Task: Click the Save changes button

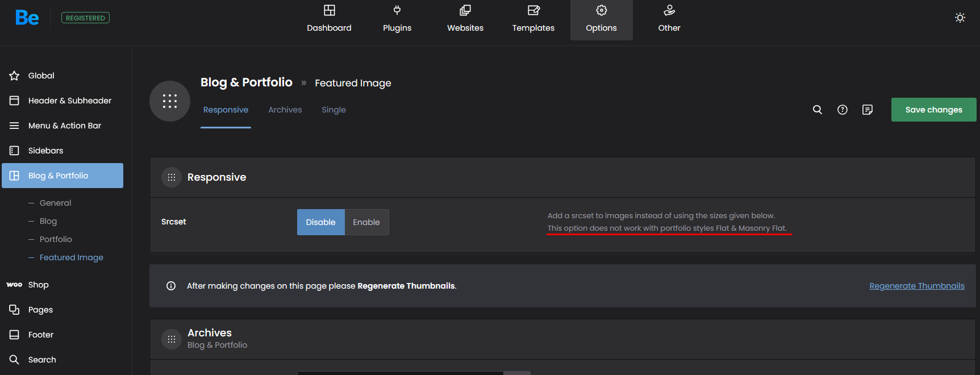Action: click(933, 110)
